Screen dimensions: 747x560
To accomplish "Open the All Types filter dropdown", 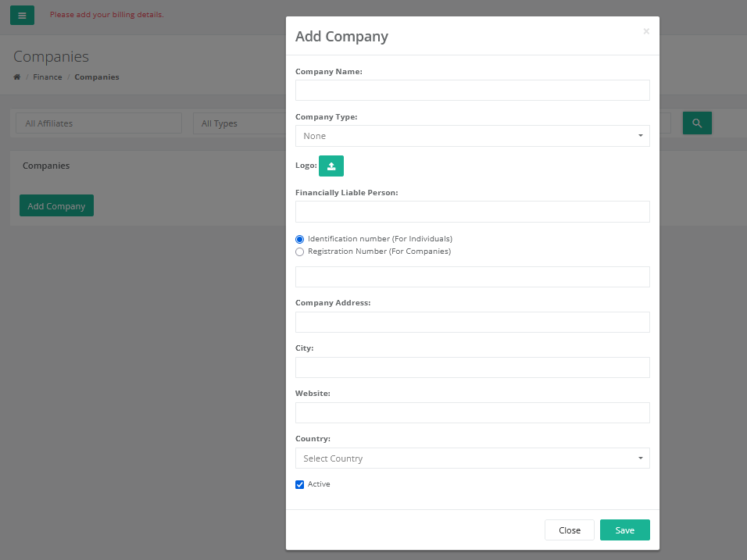I will (x=239, y=123).
